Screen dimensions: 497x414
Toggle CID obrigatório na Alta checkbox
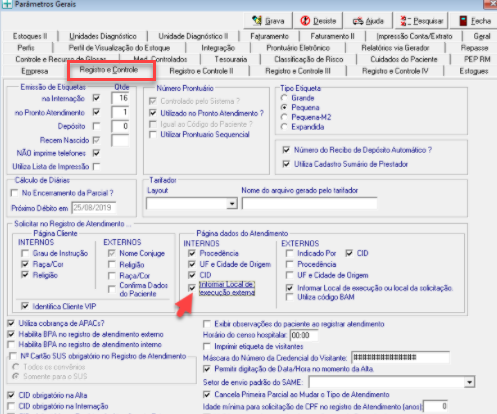tap(11, 395)
